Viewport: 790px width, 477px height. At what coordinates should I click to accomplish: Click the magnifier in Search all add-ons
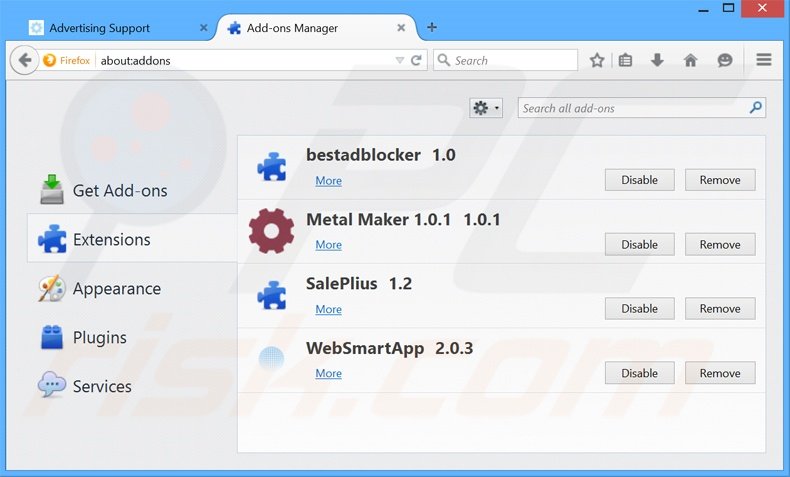pyautogui.click(x=755, y=107)
